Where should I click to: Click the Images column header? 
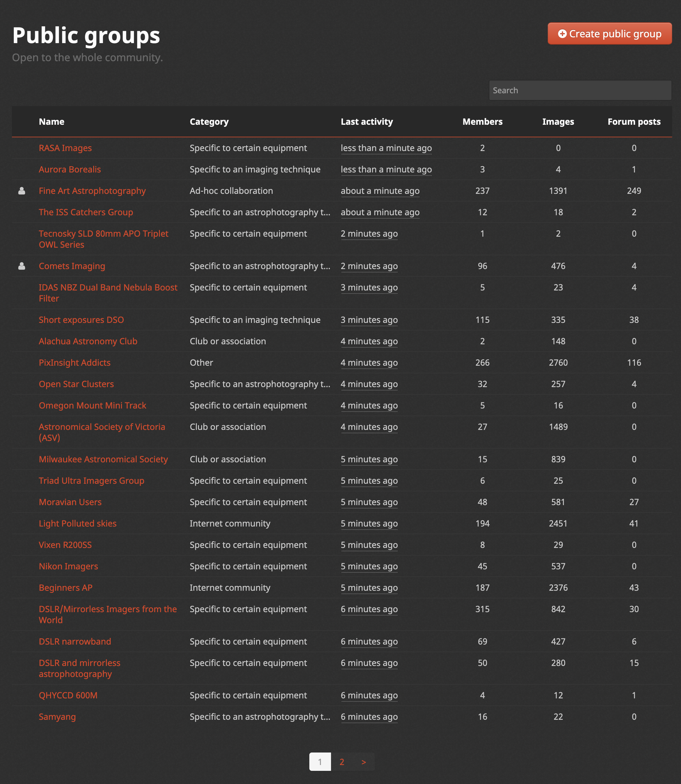point(558,122)
